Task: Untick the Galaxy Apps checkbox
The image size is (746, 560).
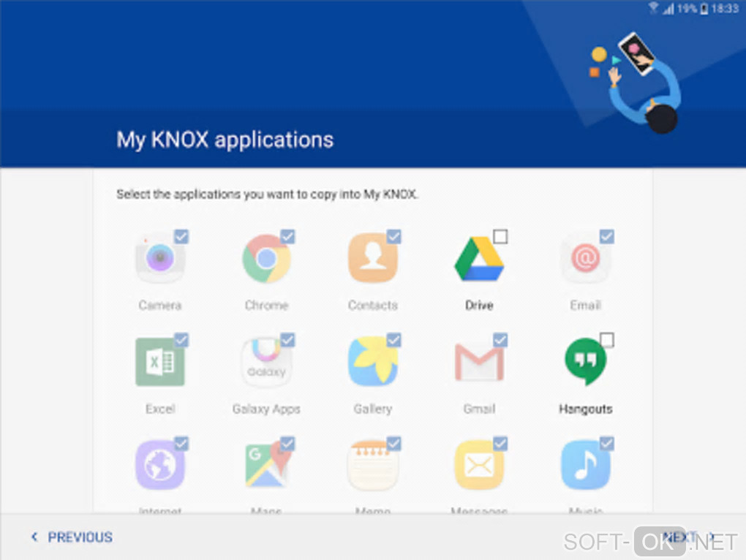Action: coord(287,339)
